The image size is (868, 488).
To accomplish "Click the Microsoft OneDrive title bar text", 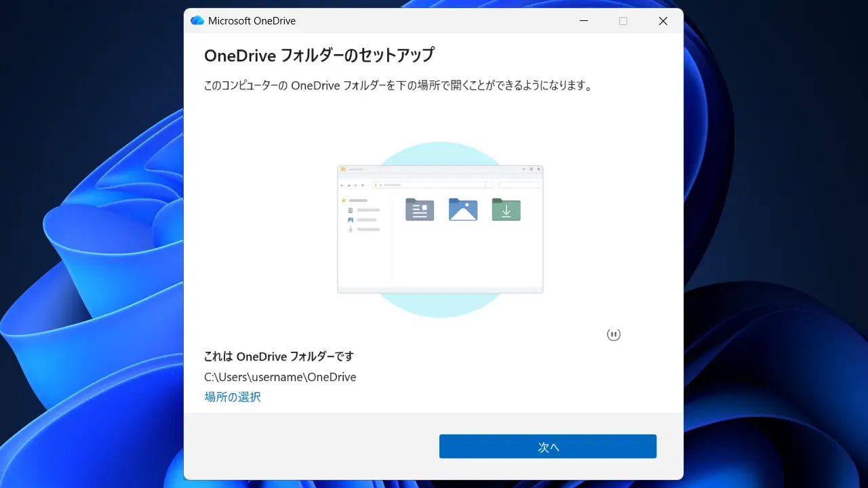I will click(x=252, y=21).
